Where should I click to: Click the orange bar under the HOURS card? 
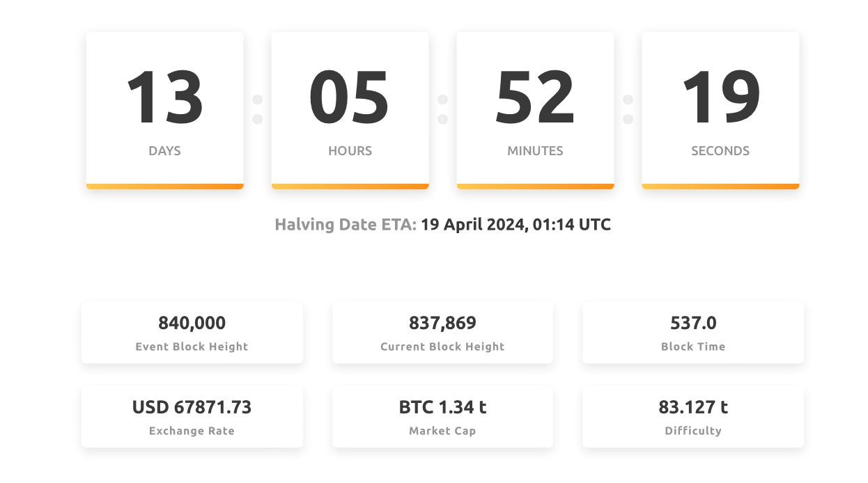click(350, 187)
